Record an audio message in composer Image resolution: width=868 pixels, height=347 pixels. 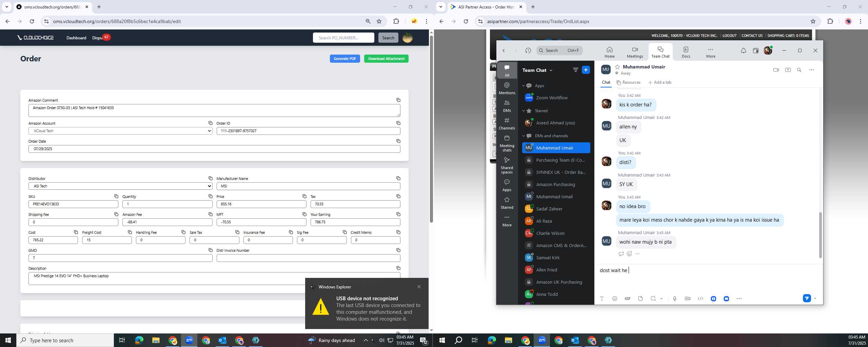[x=674, y=299]
